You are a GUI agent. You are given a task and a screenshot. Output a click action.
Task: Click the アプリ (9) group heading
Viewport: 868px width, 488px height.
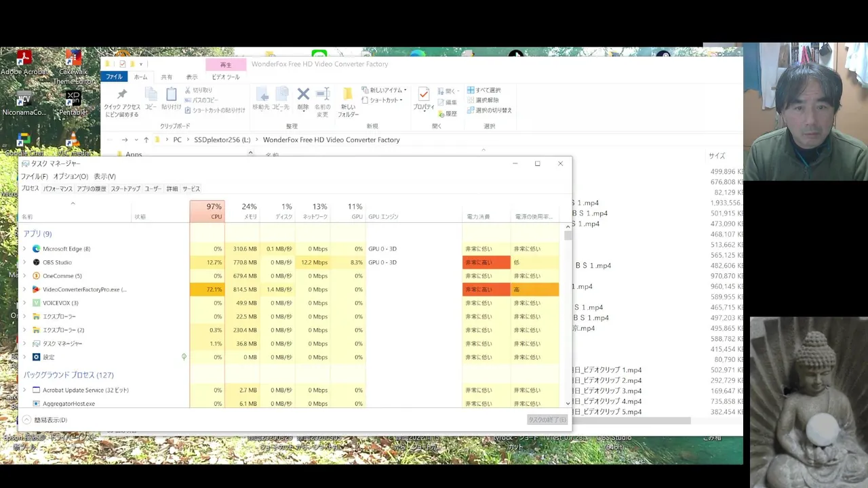click(37, 234)
